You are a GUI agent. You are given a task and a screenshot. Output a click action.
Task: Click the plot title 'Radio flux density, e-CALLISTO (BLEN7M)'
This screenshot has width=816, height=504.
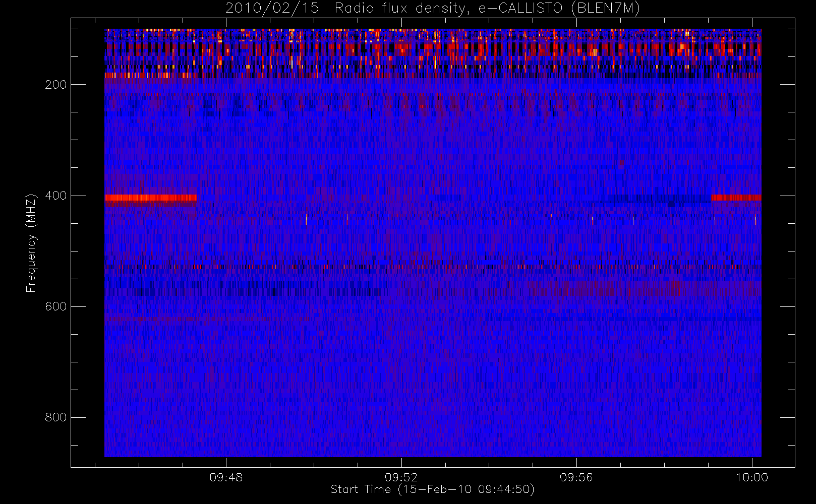tap(487, 9)
